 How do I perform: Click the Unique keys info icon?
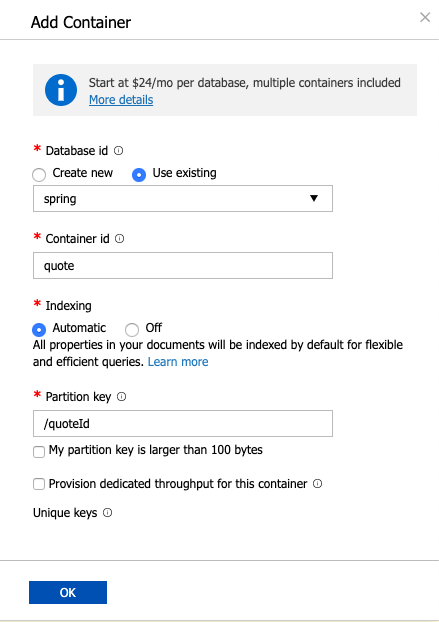pos(107,513)
